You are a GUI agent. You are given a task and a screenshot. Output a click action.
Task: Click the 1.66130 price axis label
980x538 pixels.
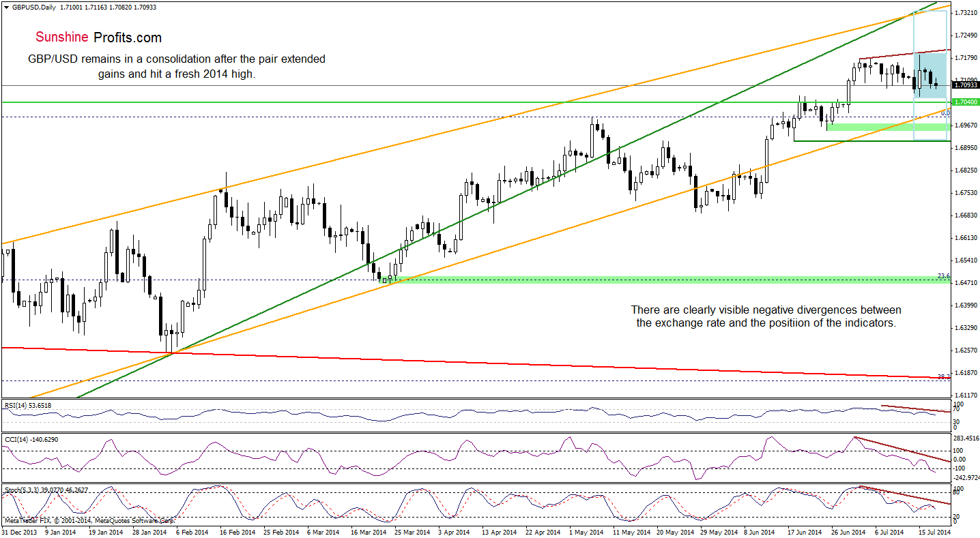click(x=966, y=238)
